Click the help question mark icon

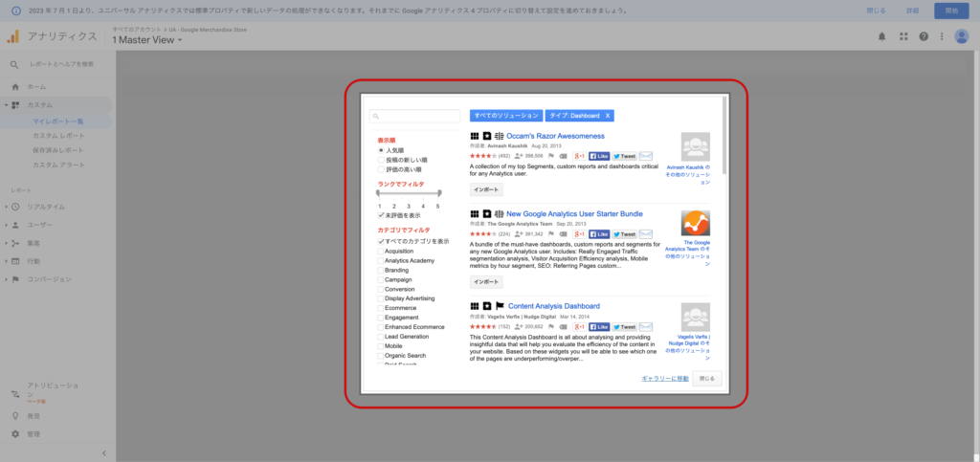pyautogui.click(x=924, y=36)
